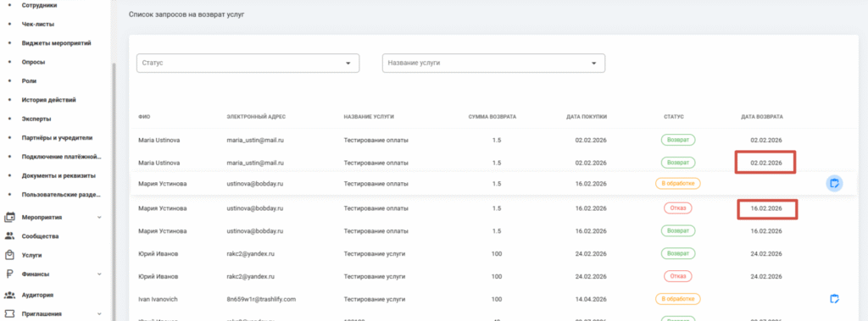The height and width of the screenshot is (321, 868).
Task: Click the sidebar vertical scrollbar
Action: coord(114,191)
